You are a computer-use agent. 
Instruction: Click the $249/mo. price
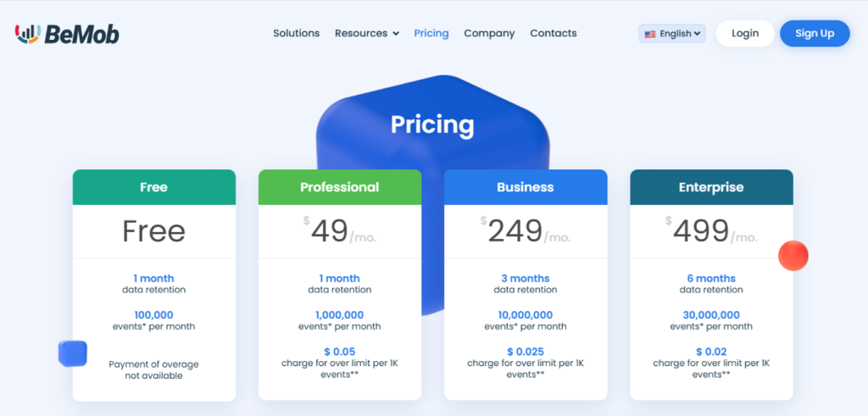coord(526,231)
